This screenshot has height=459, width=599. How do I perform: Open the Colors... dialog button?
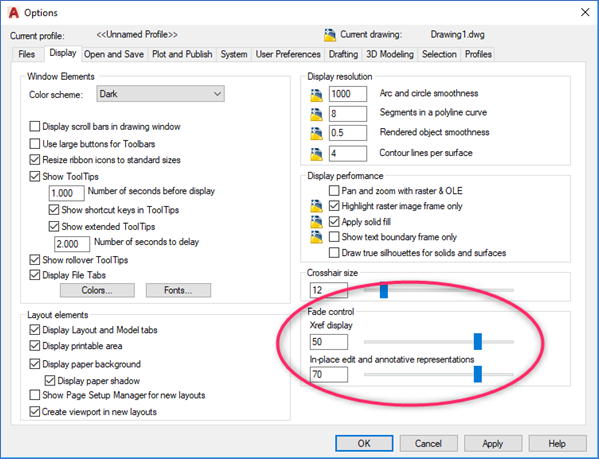97,290
